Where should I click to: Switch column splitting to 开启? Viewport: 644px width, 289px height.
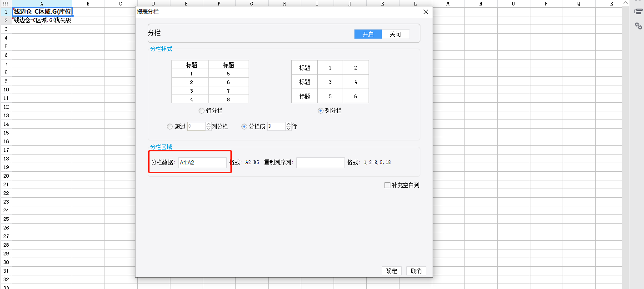[x=368, y=34]
